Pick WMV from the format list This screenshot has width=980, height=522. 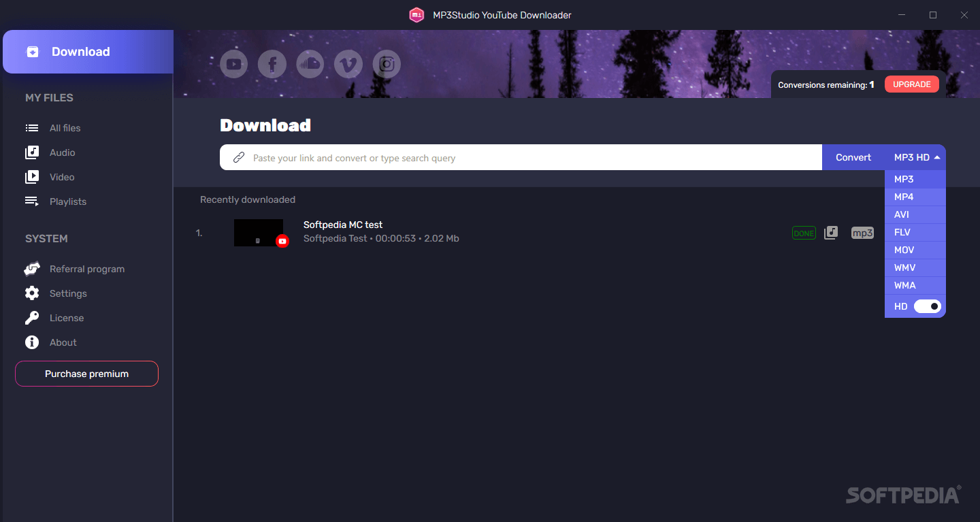(915, 267)
